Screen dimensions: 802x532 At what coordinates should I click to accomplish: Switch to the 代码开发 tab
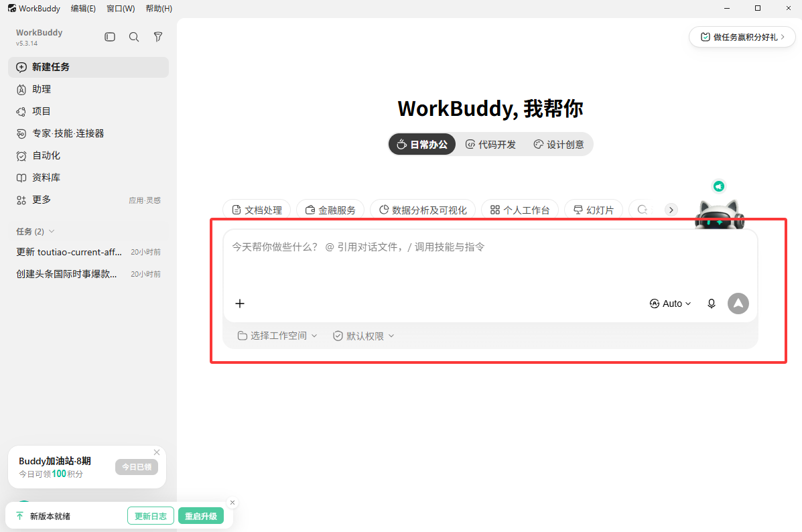[490, 144]
